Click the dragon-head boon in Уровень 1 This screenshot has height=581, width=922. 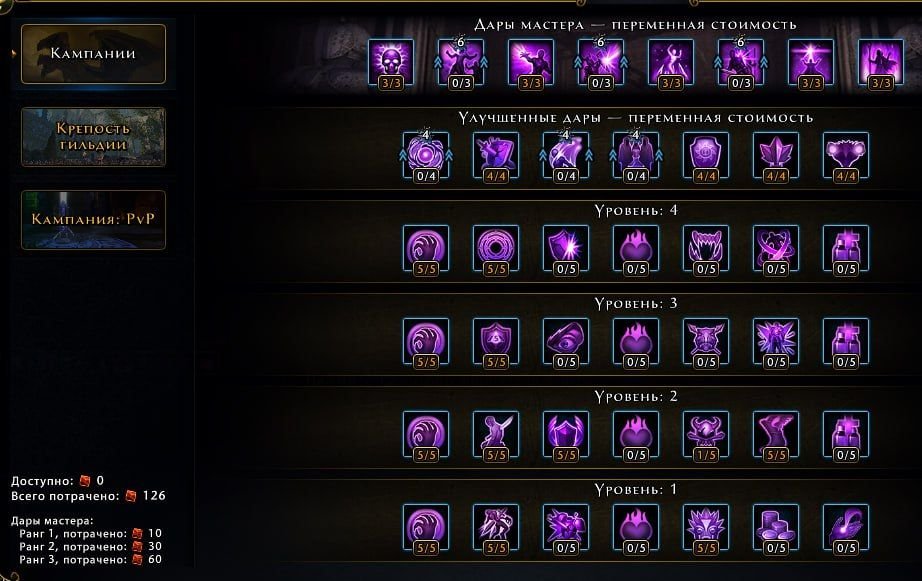pos(706,529)
